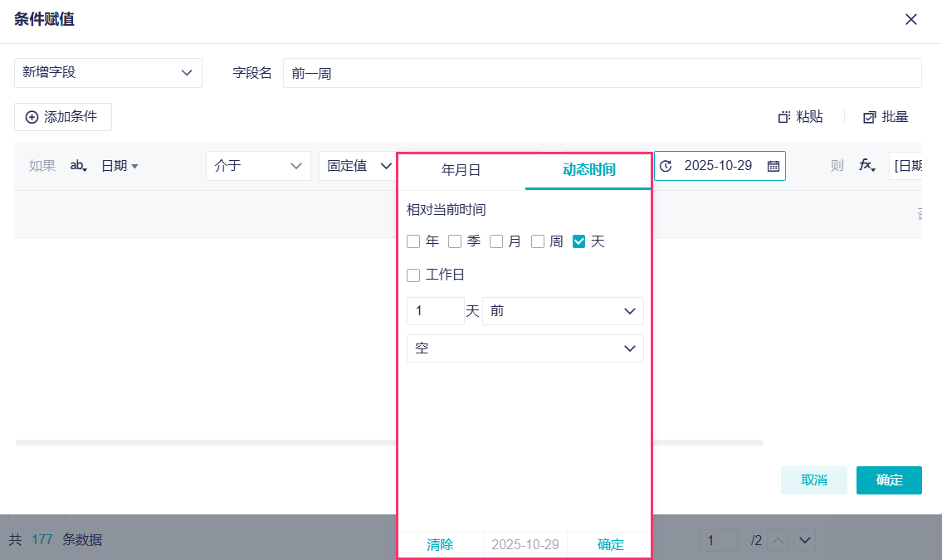Select the 动态时间 tab
Image resolution: width=942 pixels, height=560 pixels.
[x=588, y=170]
